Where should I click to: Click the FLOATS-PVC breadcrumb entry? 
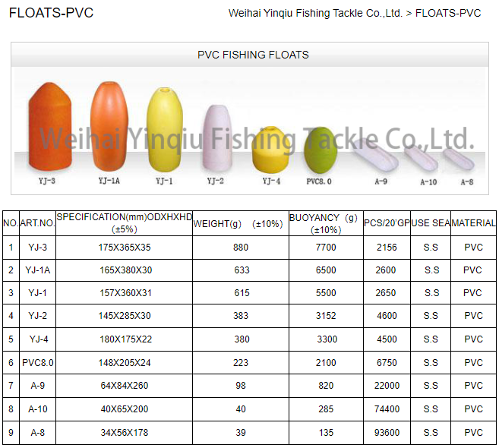click(448, 13)
